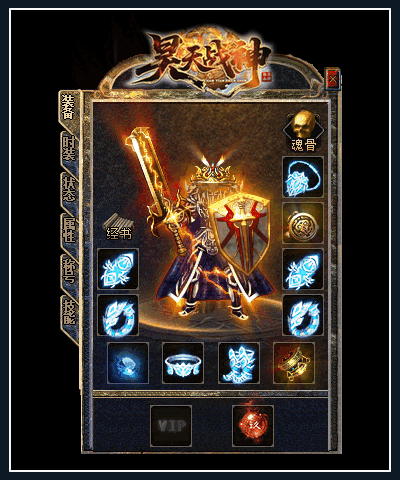Image resolution: width=400 pixels, height=480 pixels.
Task: Open the 技能 skills tab
Action: [69, 312]
